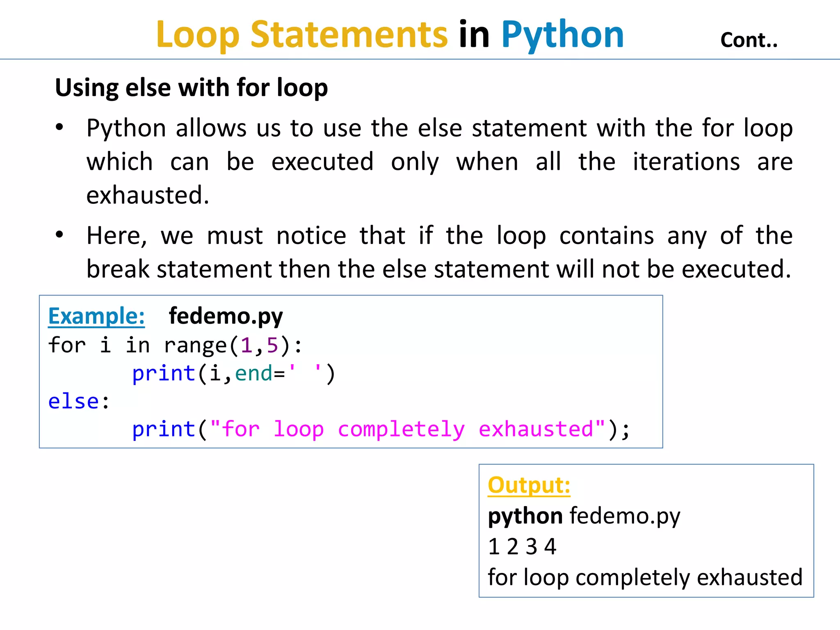This screenshot has width=840, height=630.
Task: Click the 'fedemo.py' filename in example box
Action: [226, 316]
